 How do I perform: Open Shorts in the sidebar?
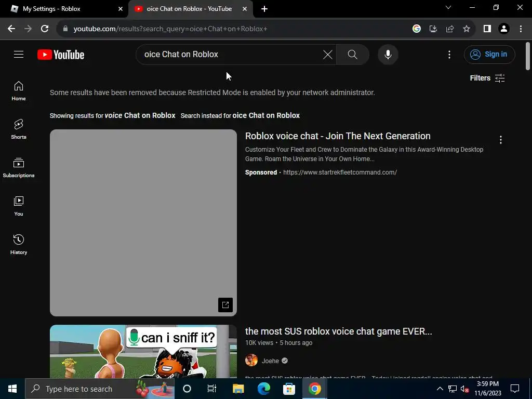(19, 129)
